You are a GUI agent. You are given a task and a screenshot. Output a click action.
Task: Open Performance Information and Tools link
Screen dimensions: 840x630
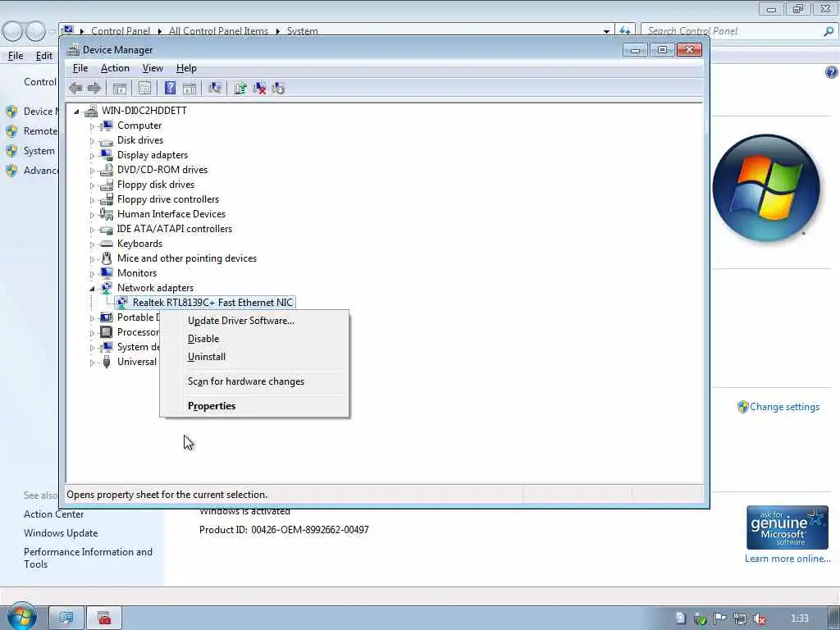tap(88, 558)
